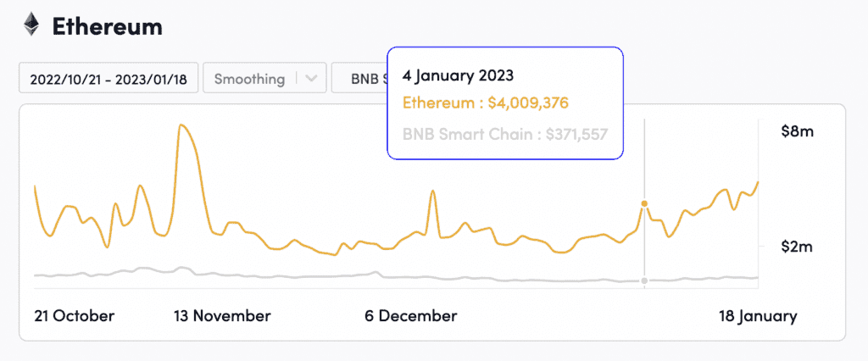Viewport: 868px width, 361px height.
Task: Open the 2022/10/21 - 2023/01/18 date range field
Action: pyautogui.click(x=108, y=79)
